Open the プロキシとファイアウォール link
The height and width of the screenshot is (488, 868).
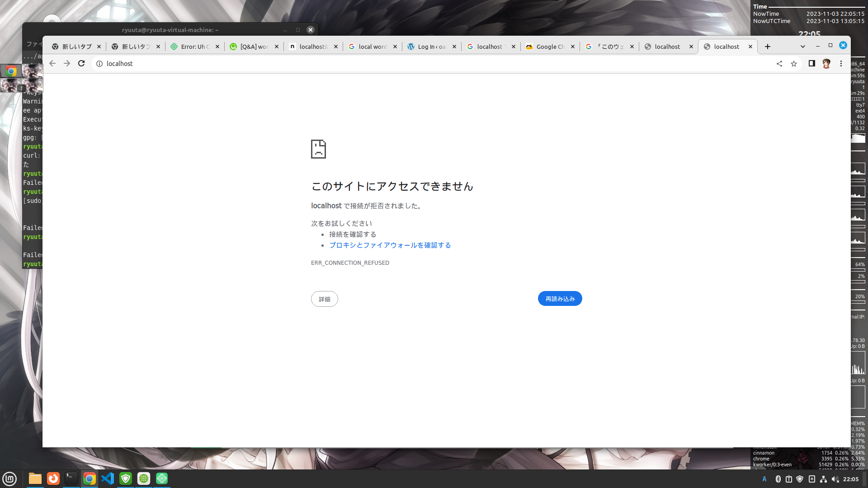pos(390,245)
